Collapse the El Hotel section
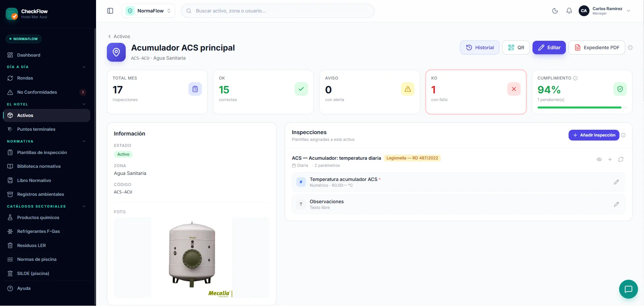644x306 pixels. [84, 104]
